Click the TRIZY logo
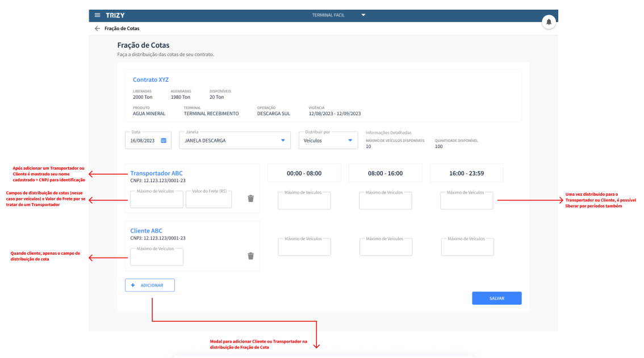The image size is (644, 358). [x=115, y=15]
